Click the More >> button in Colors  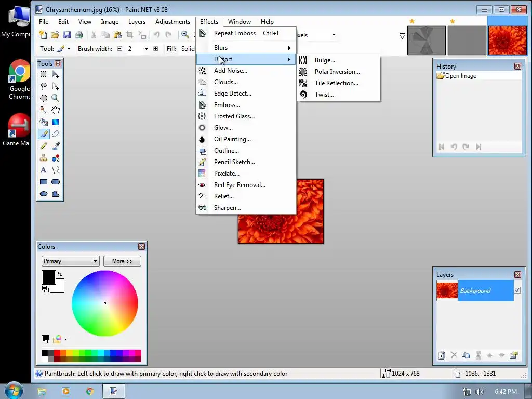click(122, 261)
